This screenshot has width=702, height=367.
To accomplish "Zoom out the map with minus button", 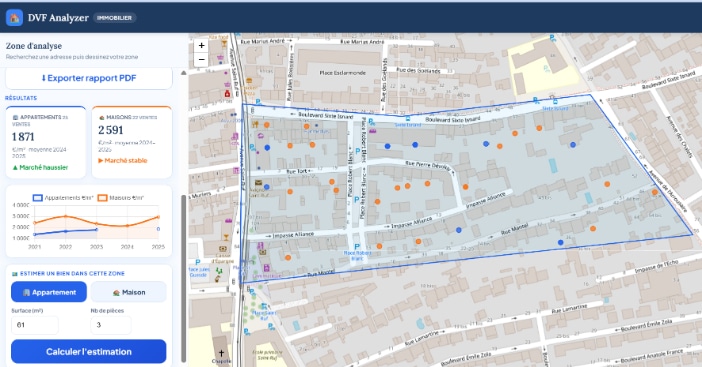I will [201, 60].
